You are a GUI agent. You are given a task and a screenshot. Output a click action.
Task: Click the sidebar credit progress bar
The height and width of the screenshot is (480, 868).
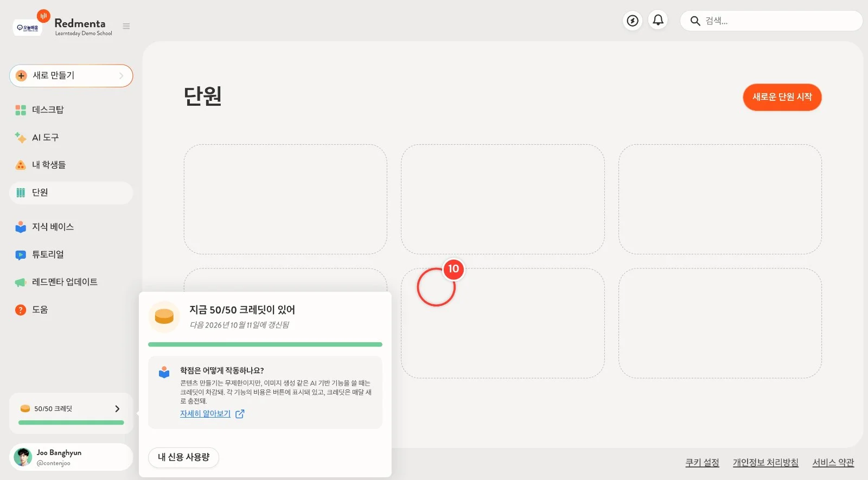click(x=71, y=423)
